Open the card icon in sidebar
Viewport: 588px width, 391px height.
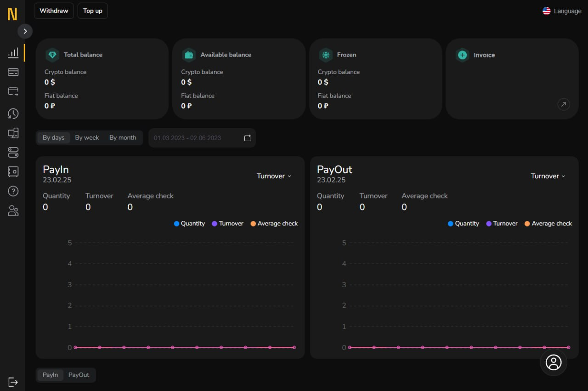tap(13, 72)
